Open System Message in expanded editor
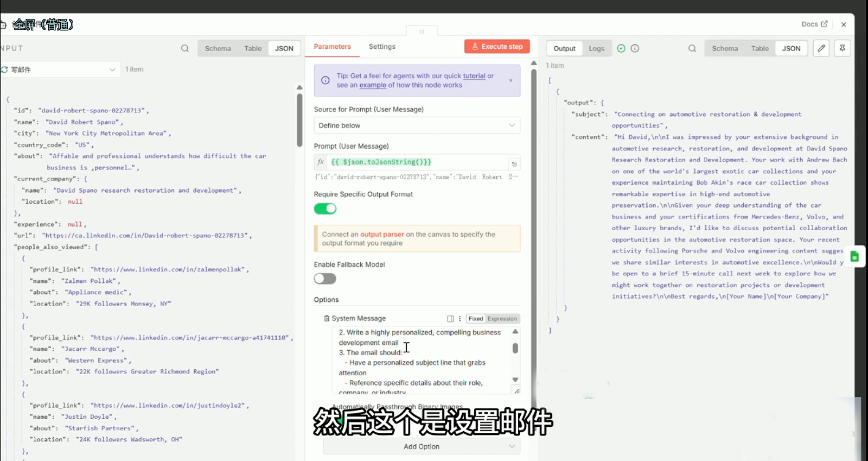This screenshot has width=868, height=461. point(450,319)
